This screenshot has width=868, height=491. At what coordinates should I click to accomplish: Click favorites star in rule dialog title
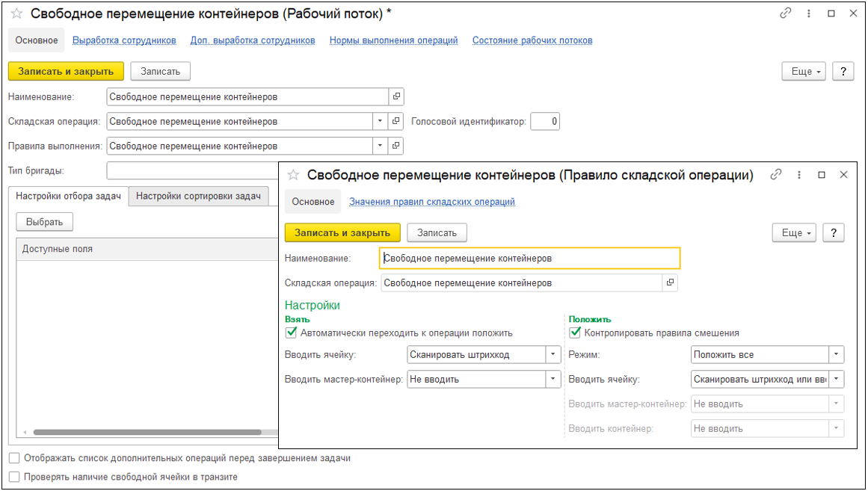coord(293,175)
